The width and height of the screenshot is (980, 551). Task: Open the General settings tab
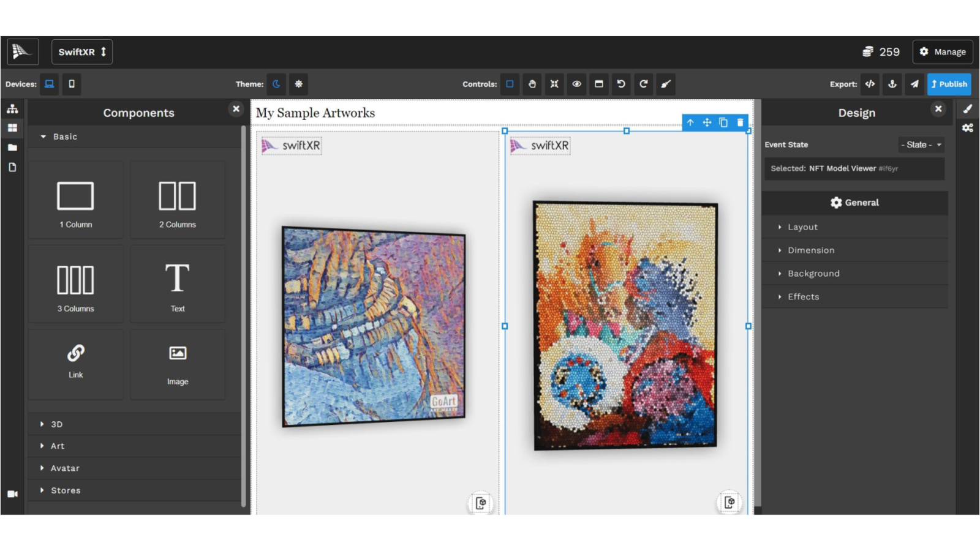coord(854,203)
